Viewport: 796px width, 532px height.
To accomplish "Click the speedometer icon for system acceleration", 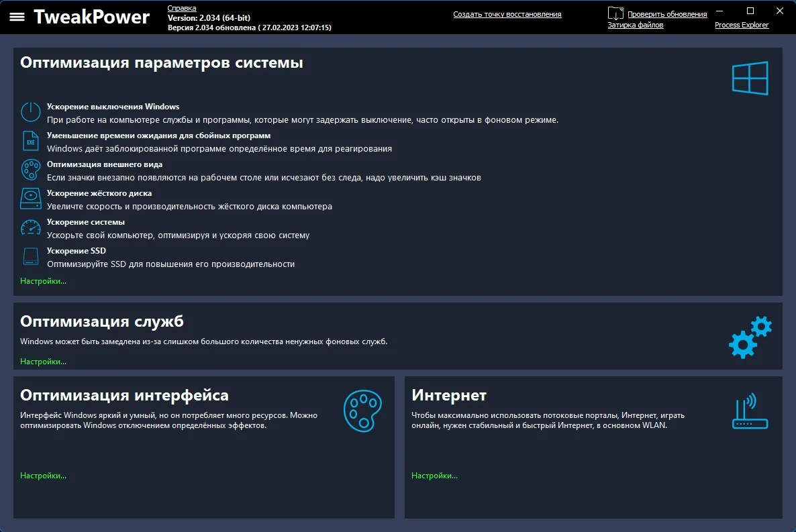I will tap(30, 227).
